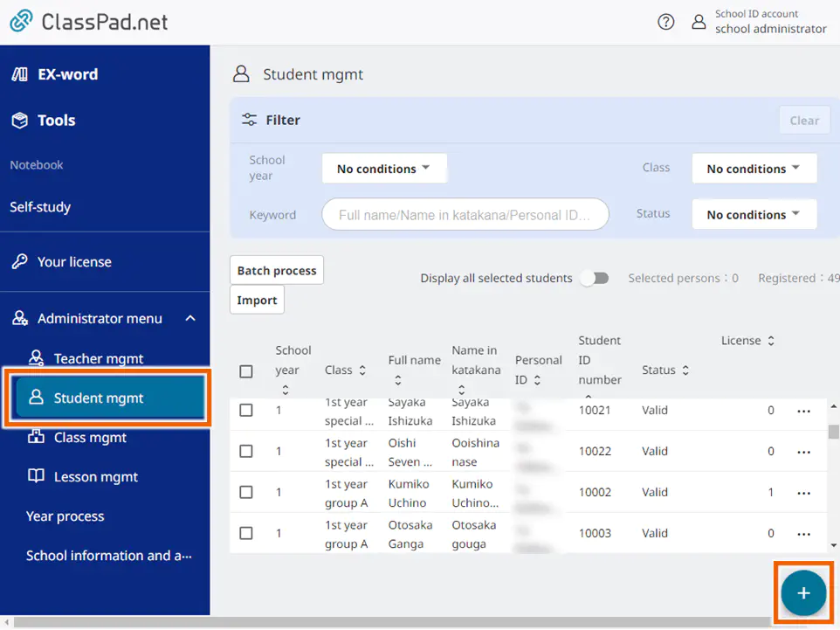Click the user account profile icon
Viewport: 840px width, 630px height.
[x=699, y=22]
